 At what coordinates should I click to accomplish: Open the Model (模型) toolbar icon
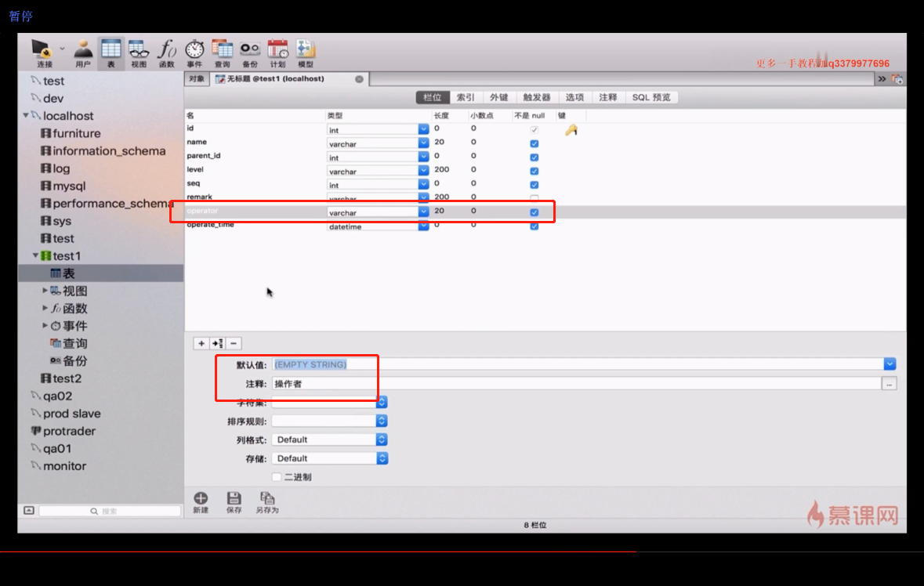tap(305, 53)
